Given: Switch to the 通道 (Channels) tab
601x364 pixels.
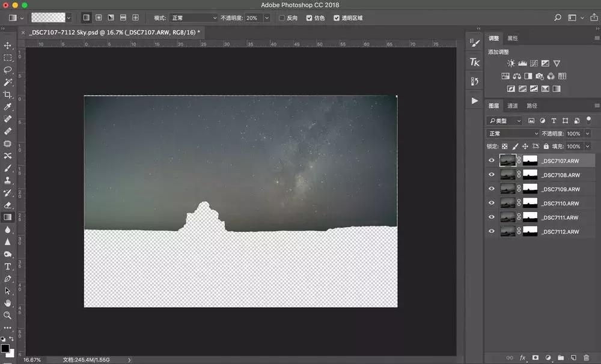Looking at the screenshot, I should tap(513, 106).
